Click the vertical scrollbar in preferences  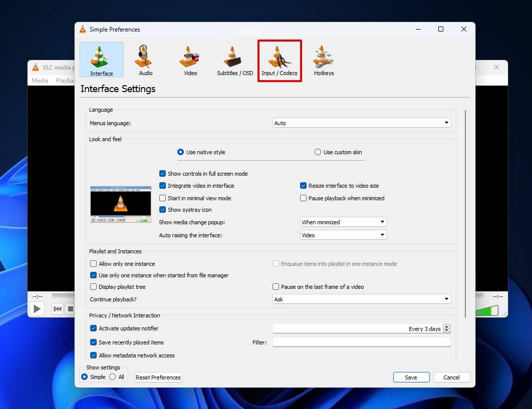coord(465,214)
